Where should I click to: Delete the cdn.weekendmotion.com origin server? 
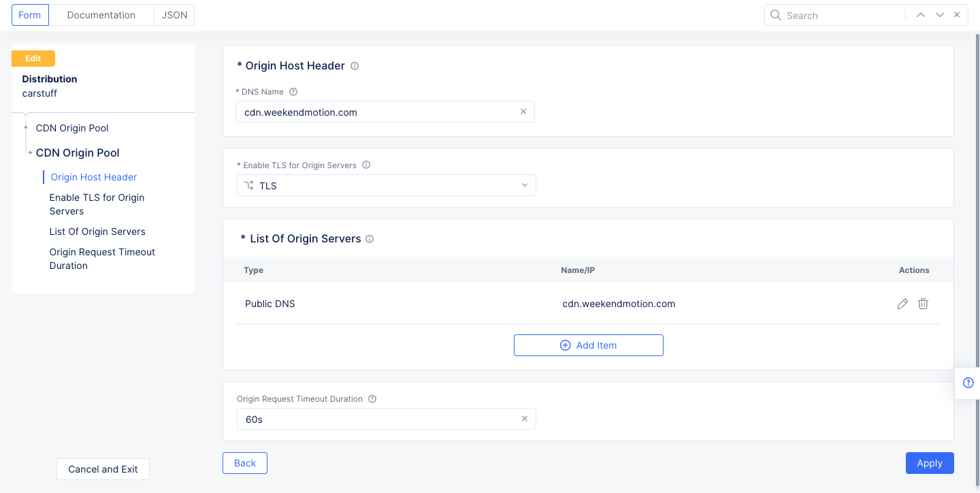[923, 304]
